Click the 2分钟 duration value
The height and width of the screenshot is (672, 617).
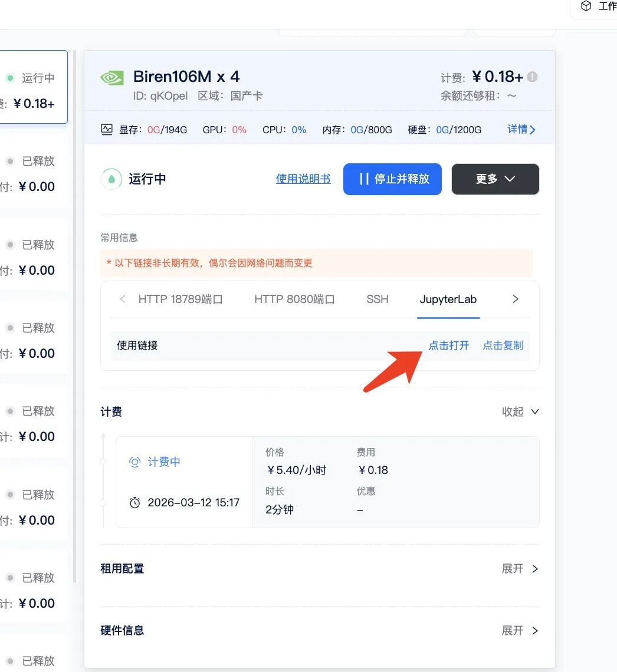pos(280,509)
